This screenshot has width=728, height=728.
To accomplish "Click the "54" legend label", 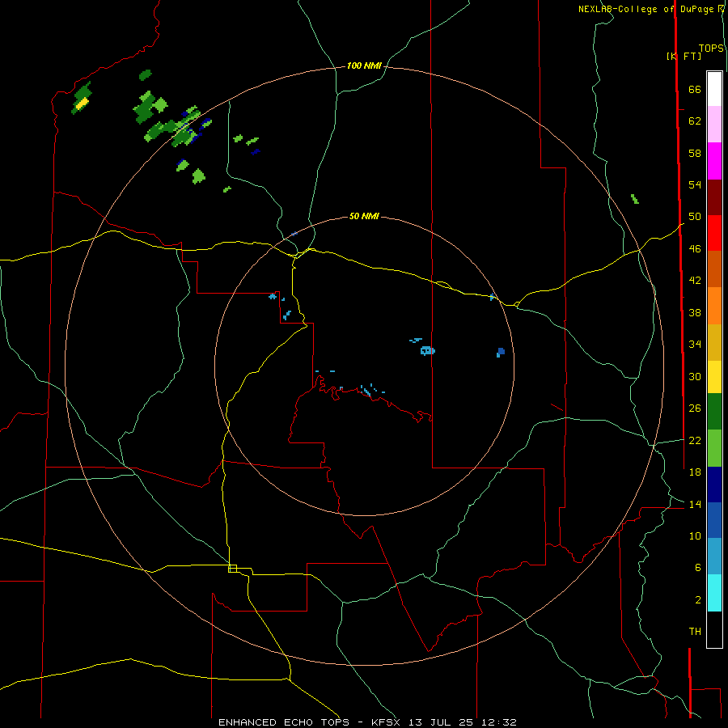I will [695, 184].
